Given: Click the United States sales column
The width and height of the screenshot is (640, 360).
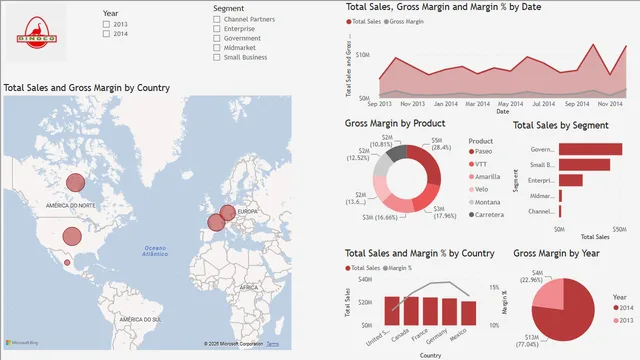Looking at the screenshot, I should pyautogui.click(x=392, y=311).
